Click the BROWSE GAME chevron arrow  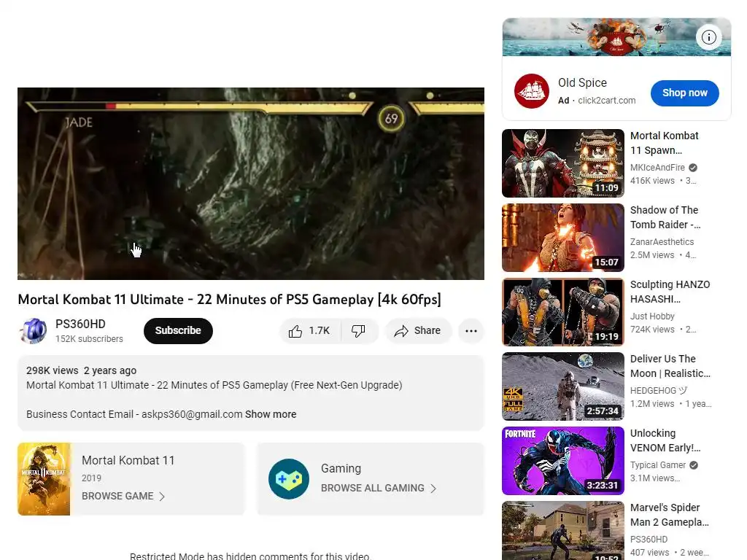[162, 497]
